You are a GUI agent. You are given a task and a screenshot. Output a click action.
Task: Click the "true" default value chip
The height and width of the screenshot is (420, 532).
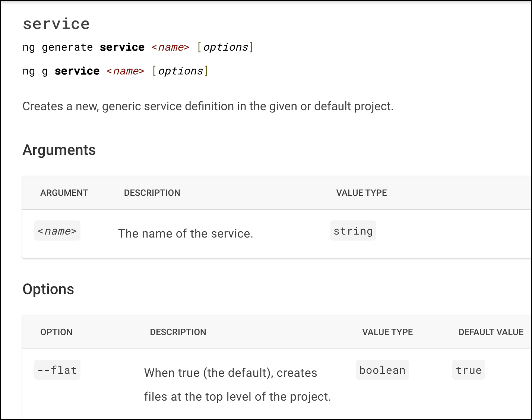[x=469, y=370]
